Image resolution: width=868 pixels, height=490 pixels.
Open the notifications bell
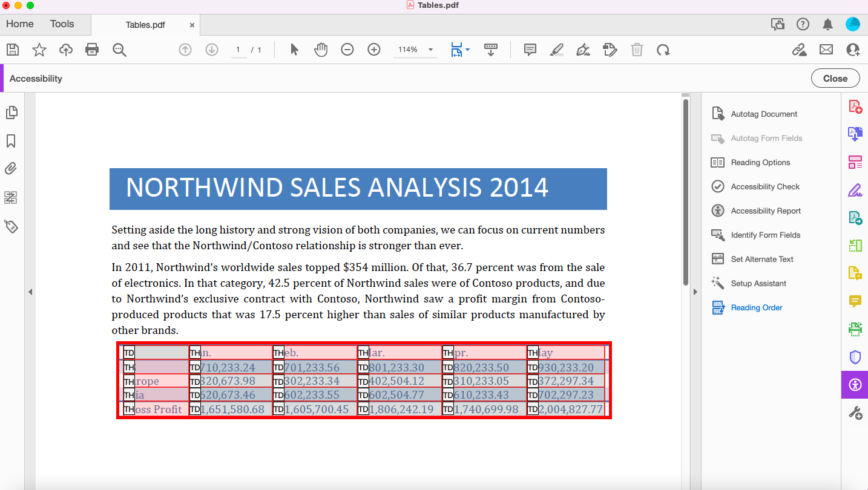pyautogui.click(x=827, y=24)
